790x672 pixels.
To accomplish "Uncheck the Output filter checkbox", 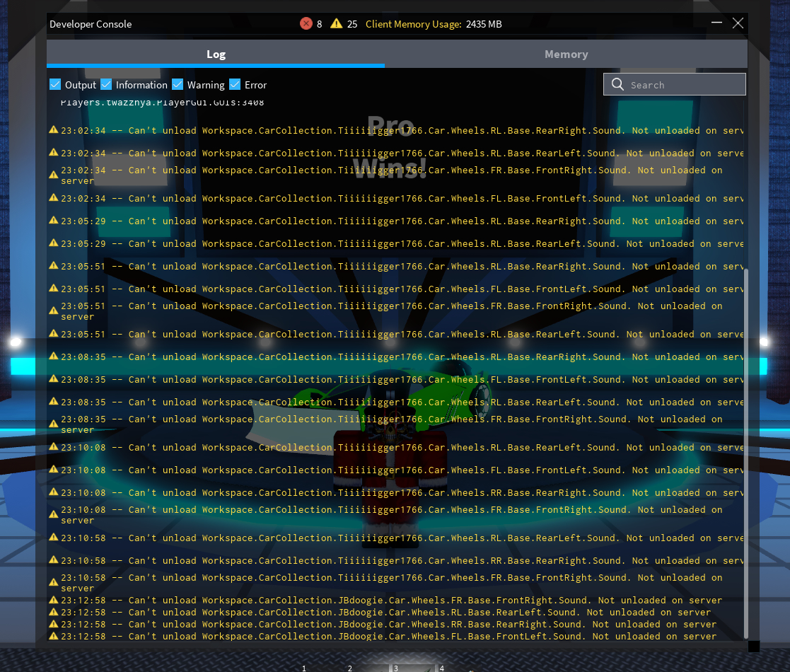I will (x=55, y=85).
